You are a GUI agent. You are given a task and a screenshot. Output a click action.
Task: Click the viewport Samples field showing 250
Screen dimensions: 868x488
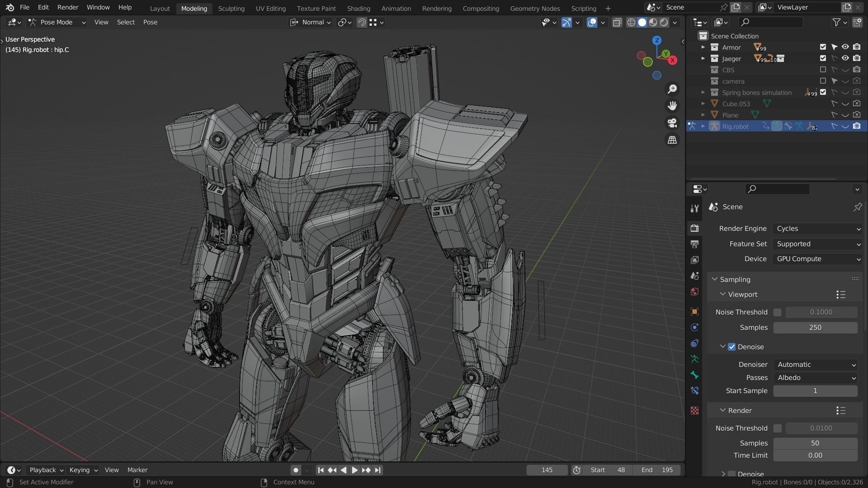pyautogui.click(x=815, y=328)
